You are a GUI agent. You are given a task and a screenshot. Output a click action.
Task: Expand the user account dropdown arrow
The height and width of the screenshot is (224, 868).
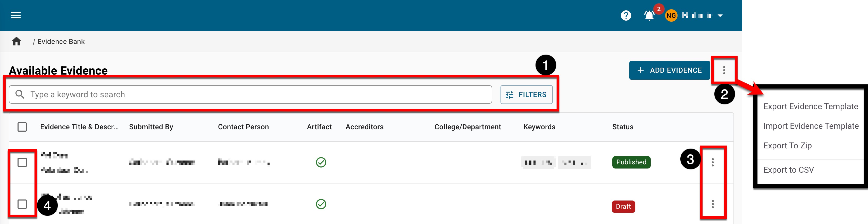720,16
